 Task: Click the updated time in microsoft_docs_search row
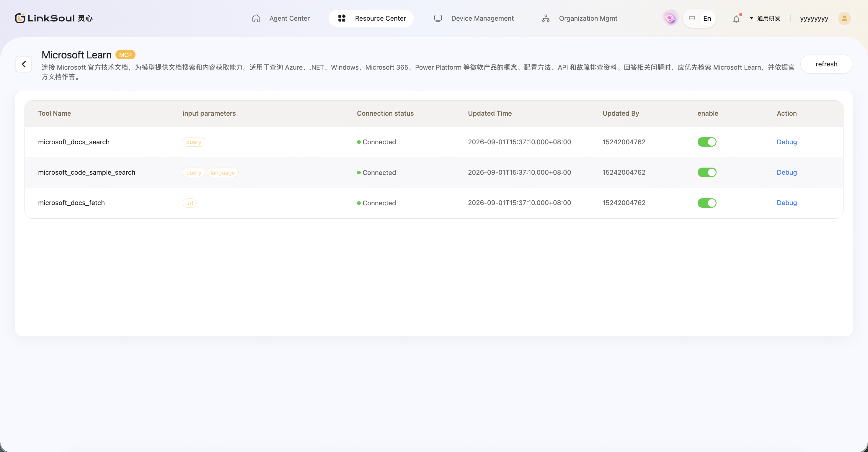519,142
